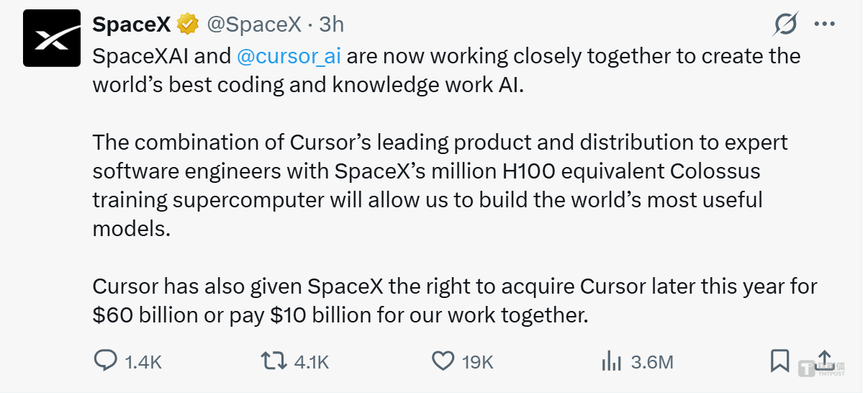868x393 pixels.
Task: Open the view analytics bar-chart icon
Action: pos(611,361)
